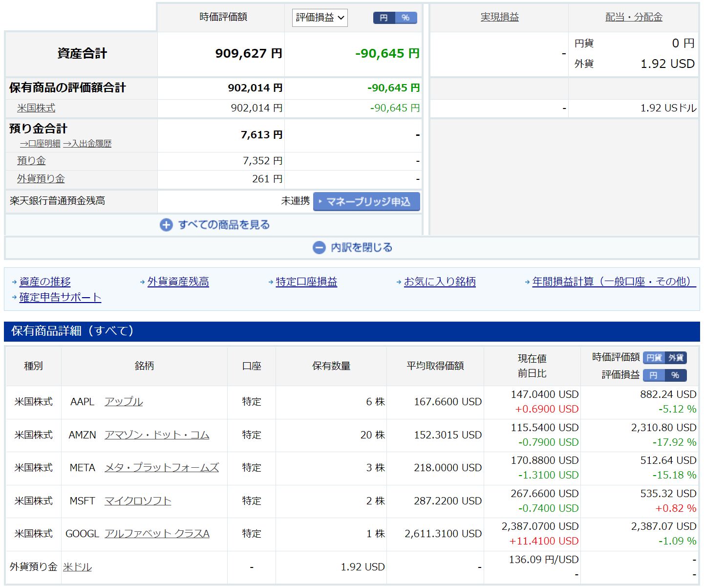Open the 配当・分配金 header link
The width and height of the screenshot is (704, 588).
(634, 17)
